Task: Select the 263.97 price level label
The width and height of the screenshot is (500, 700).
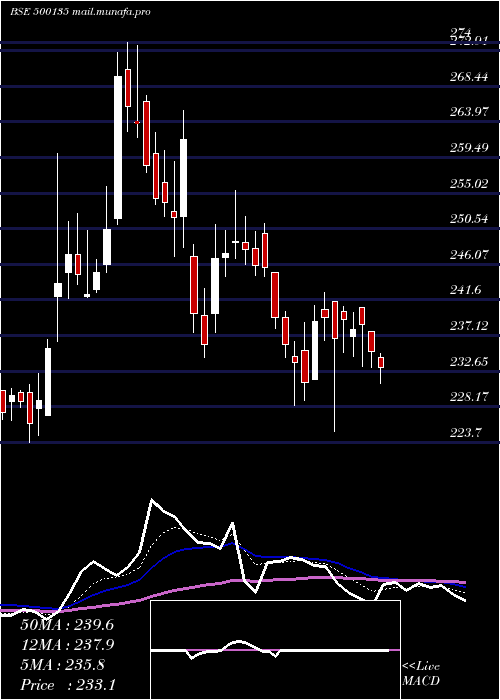Action: click(468, 112)
